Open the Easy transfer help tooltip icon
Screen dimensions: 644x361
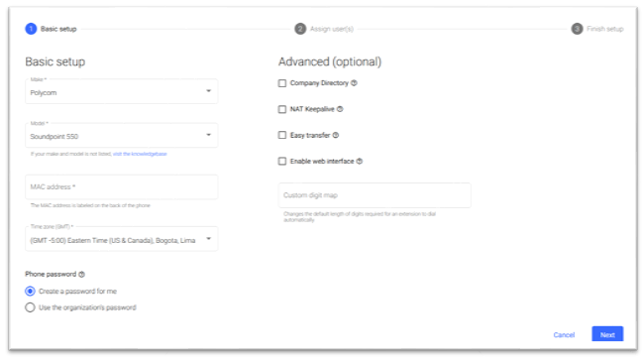[x=336, y=135]
